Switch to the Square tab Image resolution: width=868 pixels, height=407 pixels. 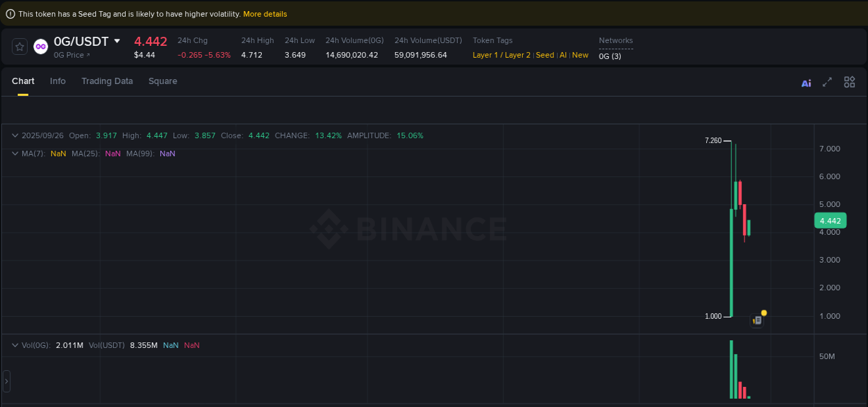(162, 81)
